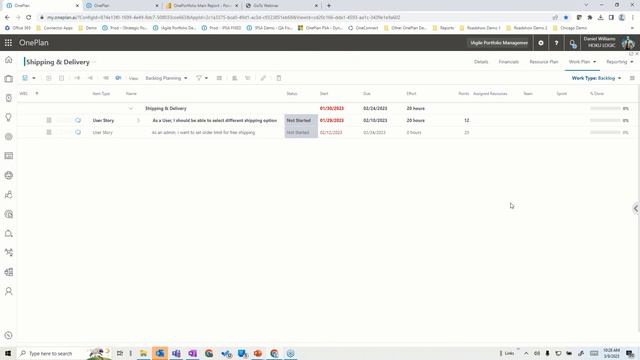Click the blue toggle icon before View label
Viewport: 640px width, 360px height.
(118, 78)
